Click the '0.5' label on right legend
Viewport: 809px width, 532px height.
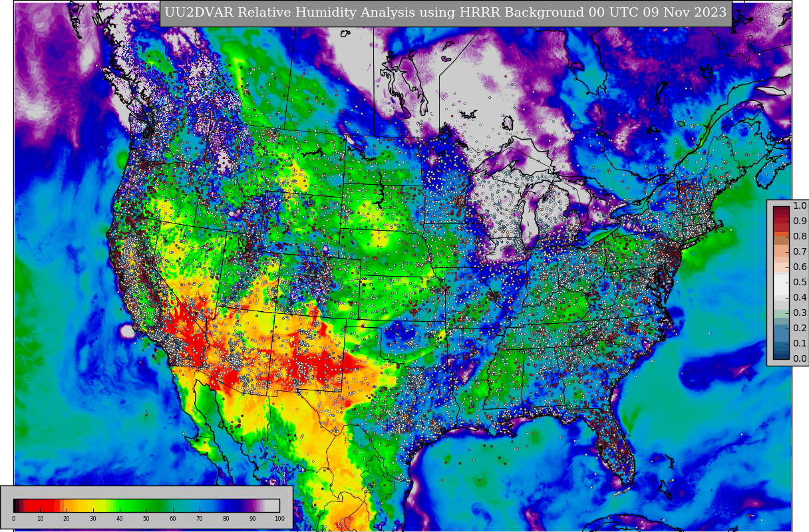coord(800,283)
